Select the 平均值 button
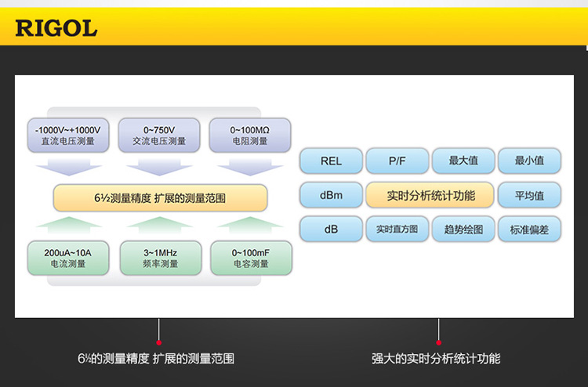The height and width of the screenshot is (387, 588). pyautogui.click(x=529, y=195)
